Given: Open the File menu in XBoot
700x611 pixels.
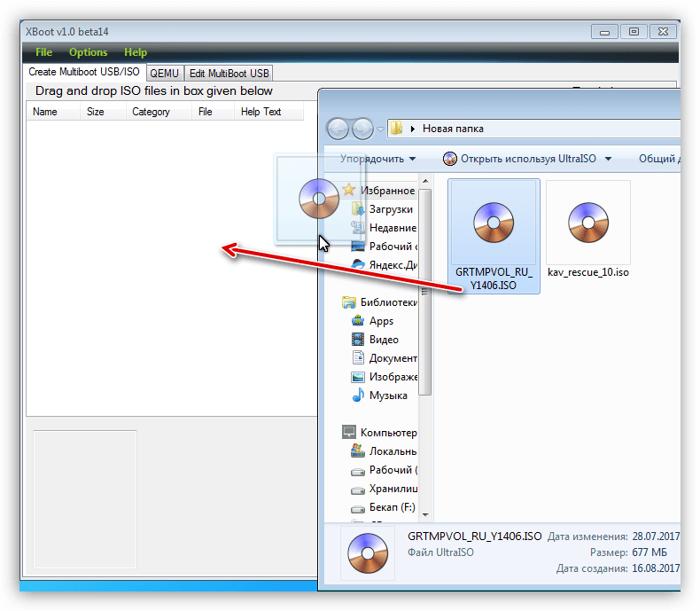Looking at the screenshot, I should click(43, 52).
